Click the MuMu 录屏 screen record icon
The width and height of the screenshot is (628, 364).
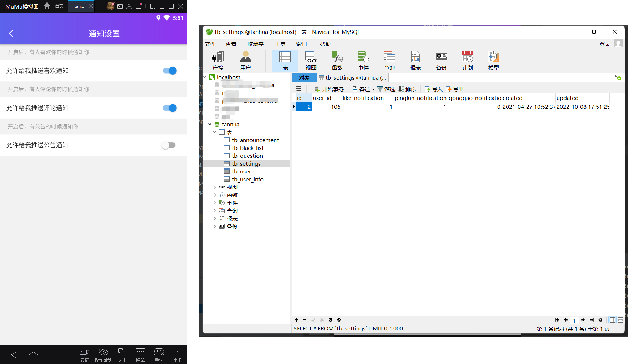(x=85, y=355)
